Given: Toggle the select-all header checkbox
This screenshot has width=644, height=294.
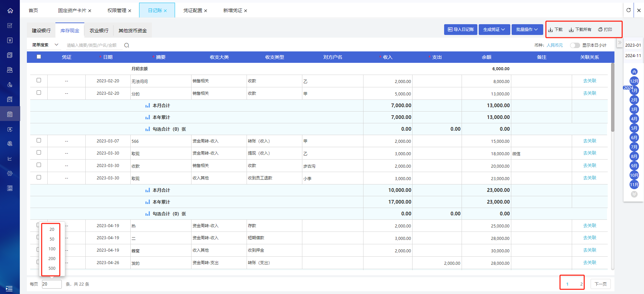Looking at the screenshot, I should pos(39,57).
